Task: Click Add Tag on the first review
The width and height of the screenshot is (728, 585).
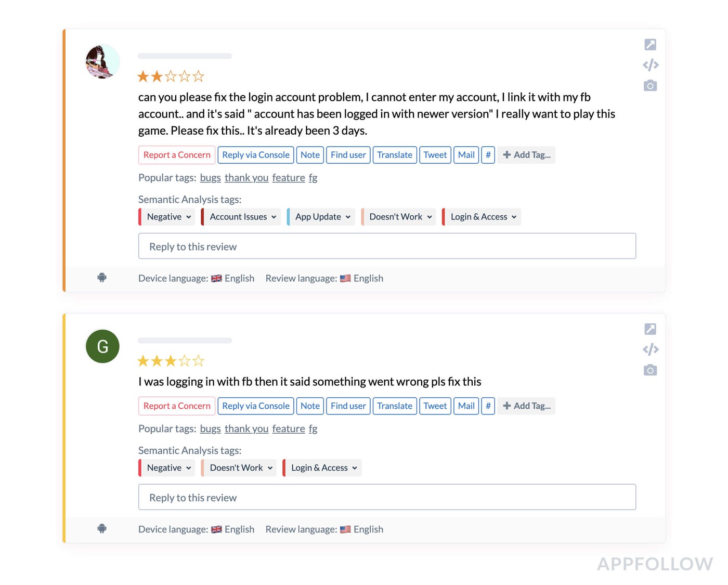Action: pyautogui.click(x=526, y=155)
